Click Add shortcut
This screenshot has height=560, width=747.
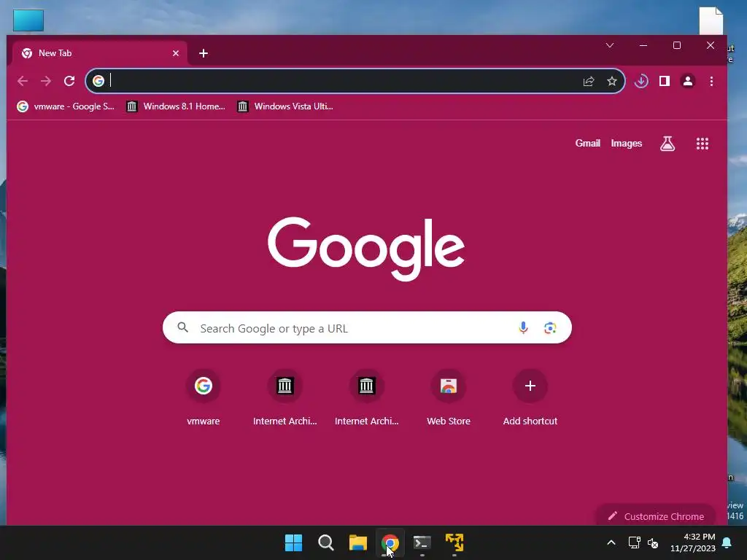530,397
